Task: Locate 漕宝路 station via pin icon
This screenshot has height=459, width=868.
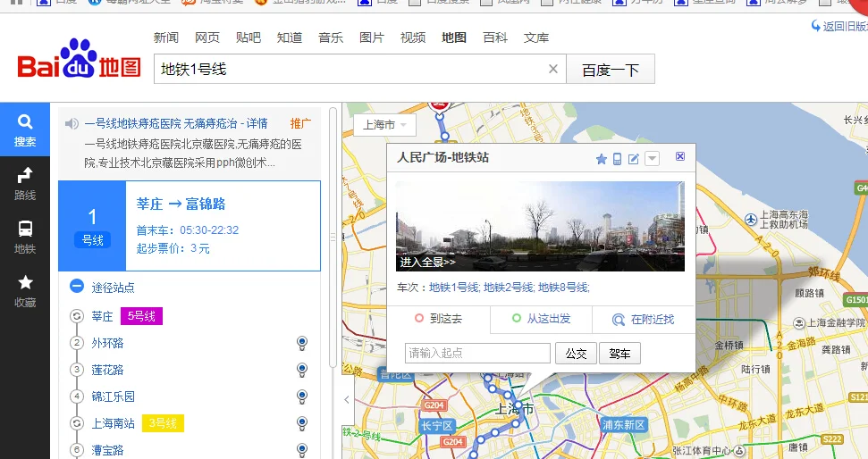Action: click(301, 450)
